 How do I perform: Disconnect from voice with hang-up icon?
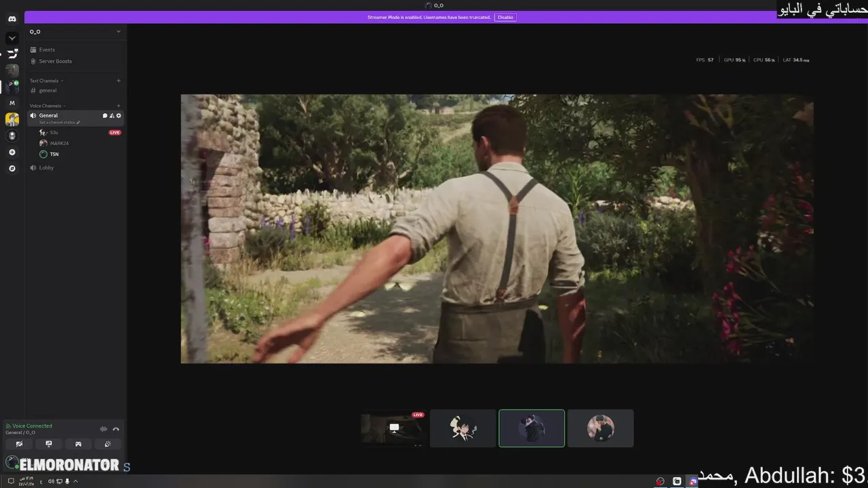[116, 429]
